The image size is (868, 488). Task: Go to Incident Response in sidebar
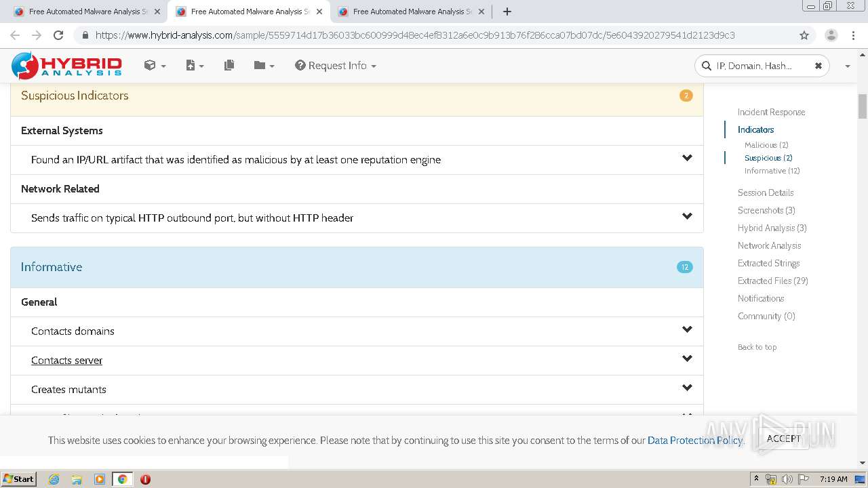pyautogui.click(x=771, y=112)
